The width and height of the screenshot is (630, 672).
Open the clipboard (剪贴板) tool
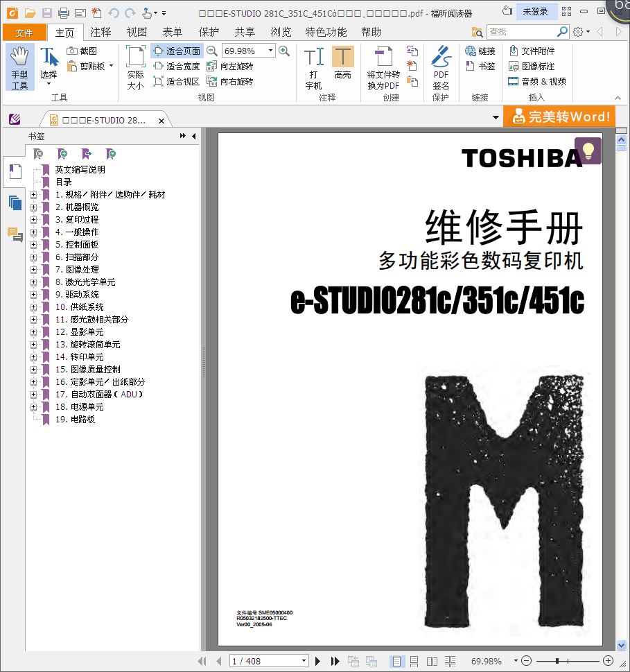(x=90, y=66)
